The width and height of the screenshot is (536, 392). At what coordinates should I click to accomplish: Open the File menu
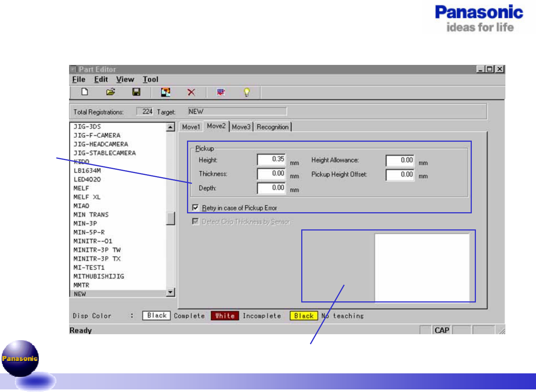[x=78, y=79]
